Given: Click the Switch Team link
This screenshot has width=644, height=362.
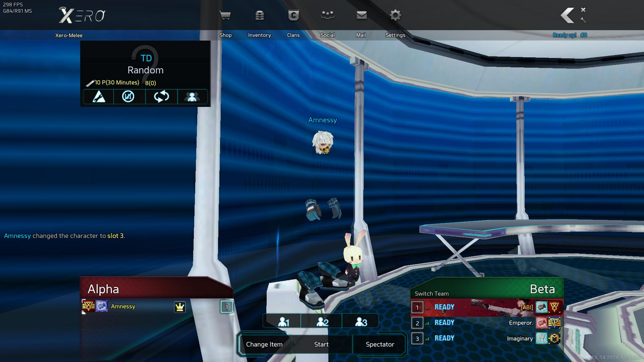Looking at the screenshot, I should tap(431, 294).
